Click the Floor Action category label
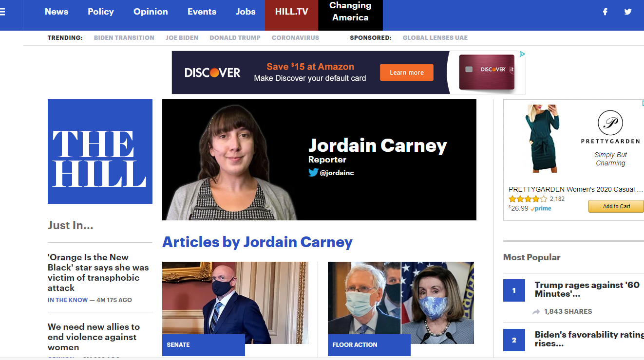The height and width of the screenshot is (360, 644). 369,345
